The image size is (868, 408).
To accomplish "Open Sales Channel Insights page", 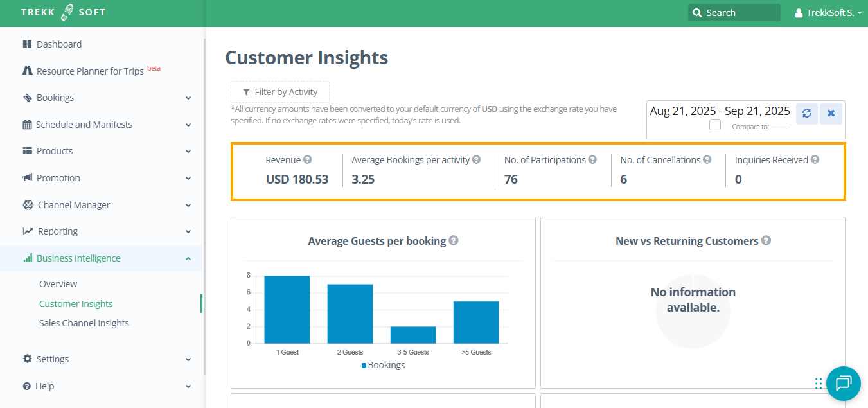I will pyautogui.click(x=84, y=323).
